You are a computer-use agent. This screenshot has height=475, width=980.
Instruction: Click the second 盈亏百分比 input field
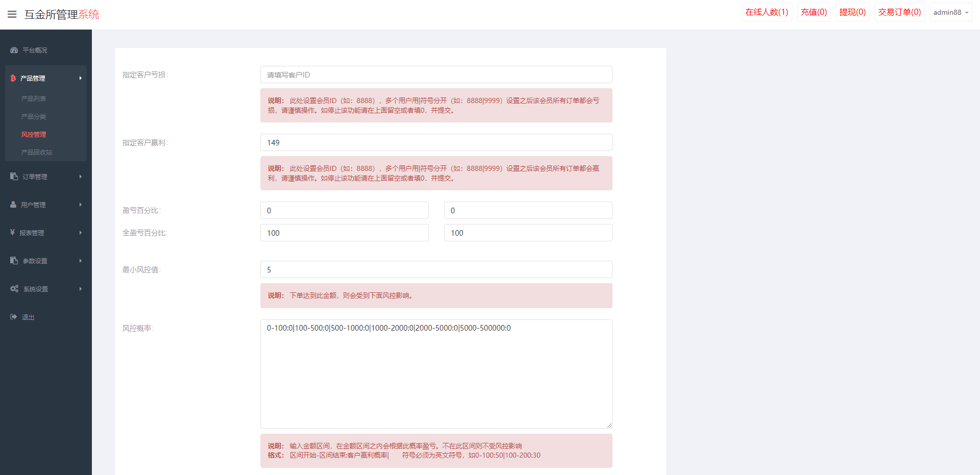click(528, 210)
